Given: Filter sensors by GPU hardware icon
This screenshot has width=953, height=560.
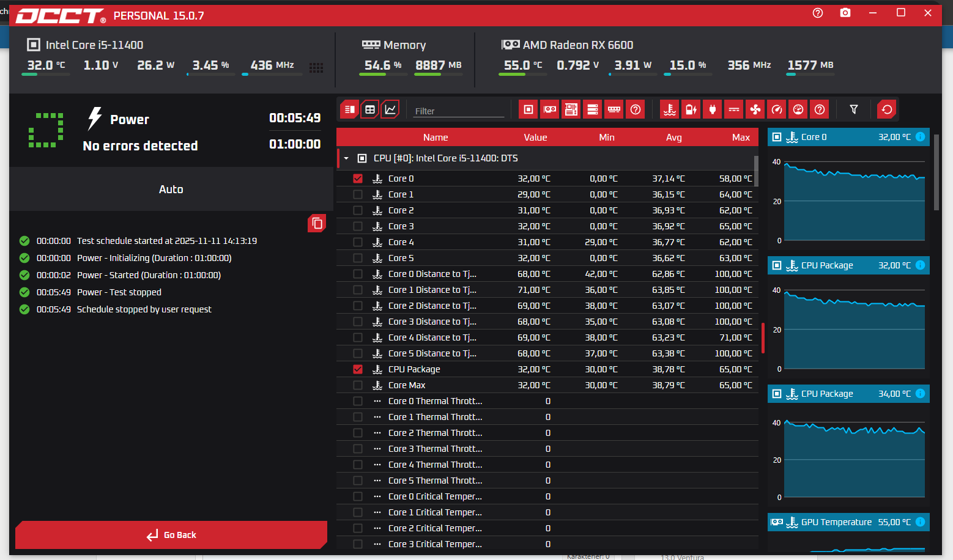Looking at the screenshot, I should pyautogui.click(x=550, y=109).
